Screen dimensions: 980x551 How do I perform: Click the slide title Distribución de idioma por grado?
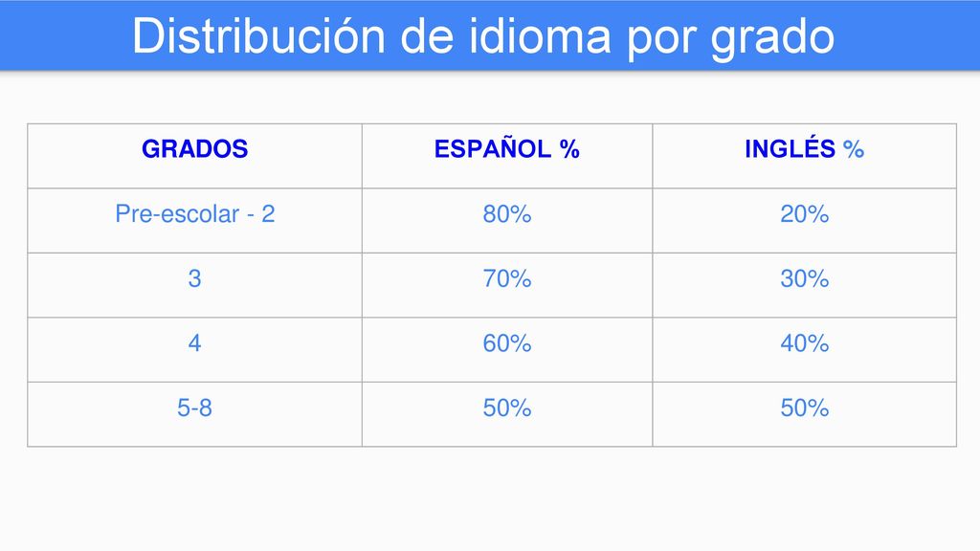click(483, 36)
